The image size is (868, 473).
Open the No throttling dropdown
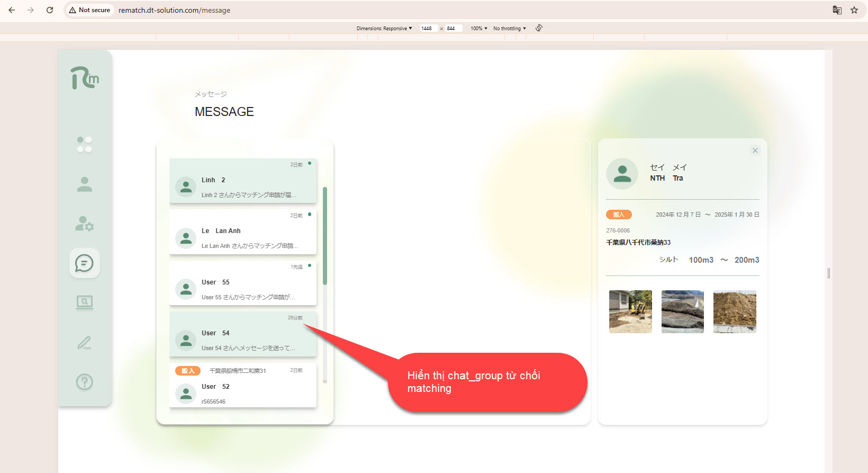(509, 29)
